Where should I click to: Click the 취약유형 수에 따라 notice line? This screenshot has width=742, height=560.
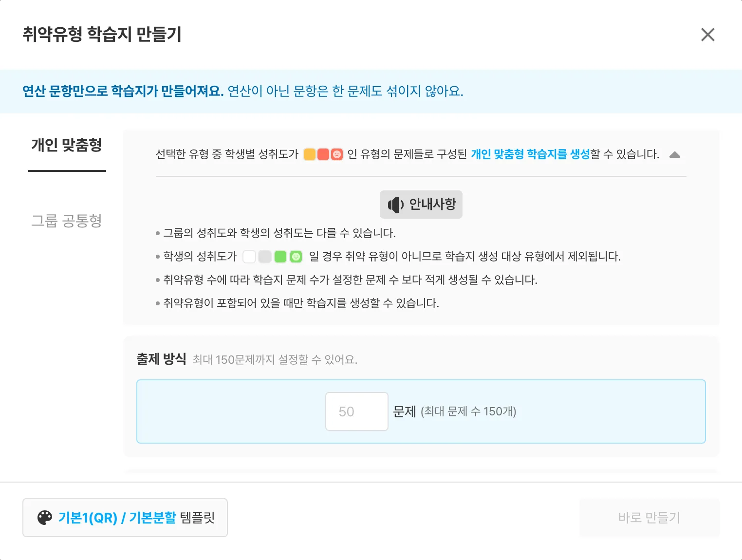point(351,280)
